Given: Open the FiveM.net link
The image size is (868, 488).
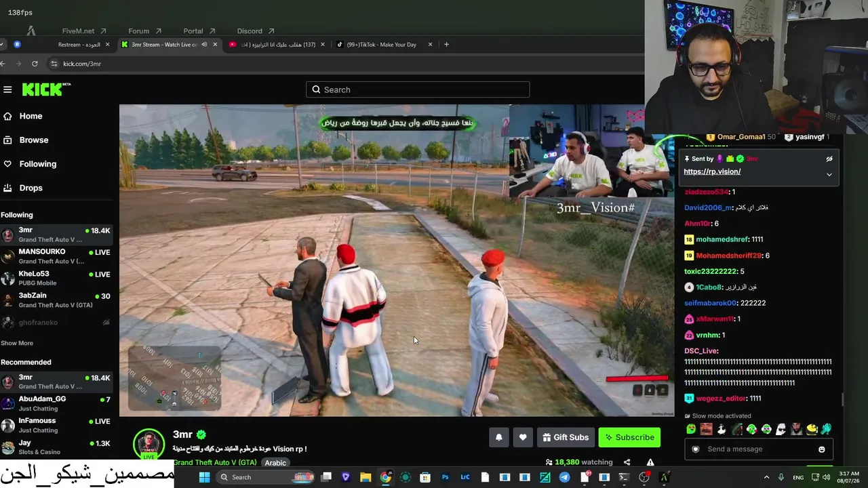Looking at the screenshot, I should click(x=84, y=31).
